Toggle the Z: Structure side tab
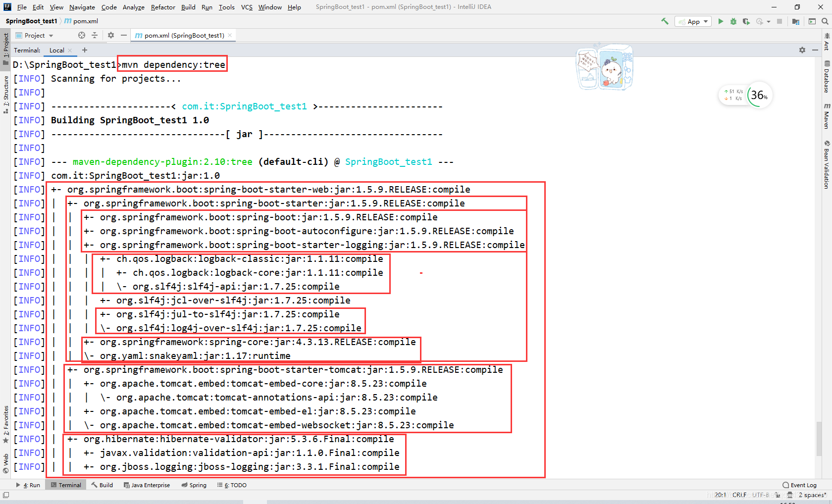Image resolution: width=832 pixels, height=504 pixels. pos(6,94)
